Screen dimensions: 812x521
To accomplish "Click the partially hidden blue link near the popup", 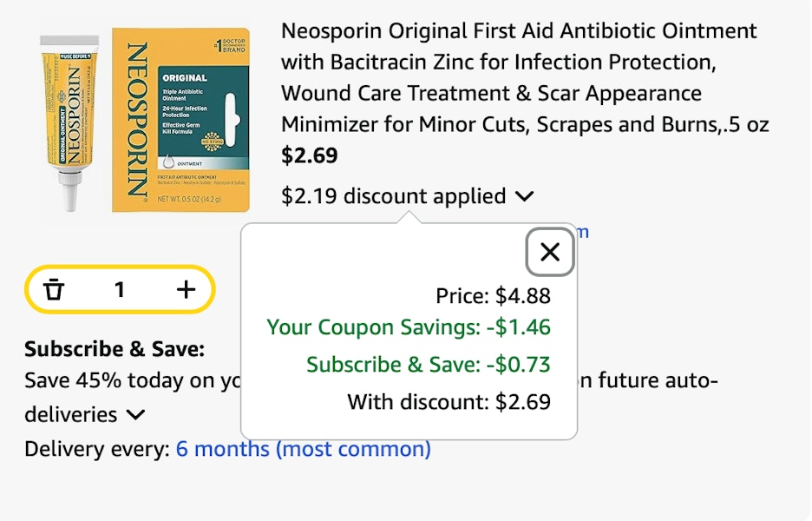I will pyautogui.click(x=581, y=231).
